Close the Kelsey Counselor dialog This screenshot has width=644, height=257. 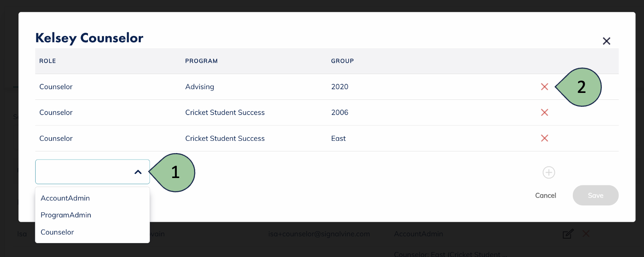coord(606,41)
